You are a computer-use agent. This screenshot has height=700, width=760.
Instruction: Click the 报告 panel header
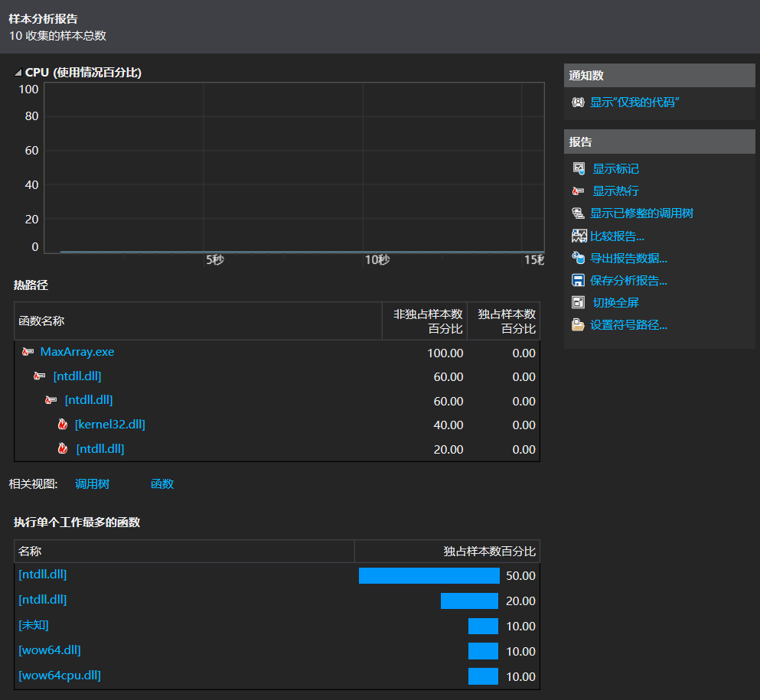pos(659,142)
